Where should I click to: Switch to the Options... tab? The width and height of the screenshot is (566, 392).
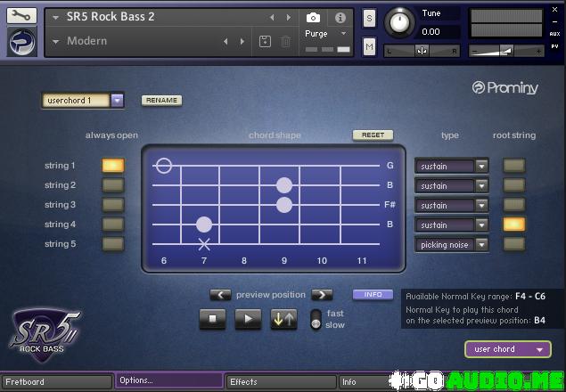pyautogui.click(x=169, y=380)
